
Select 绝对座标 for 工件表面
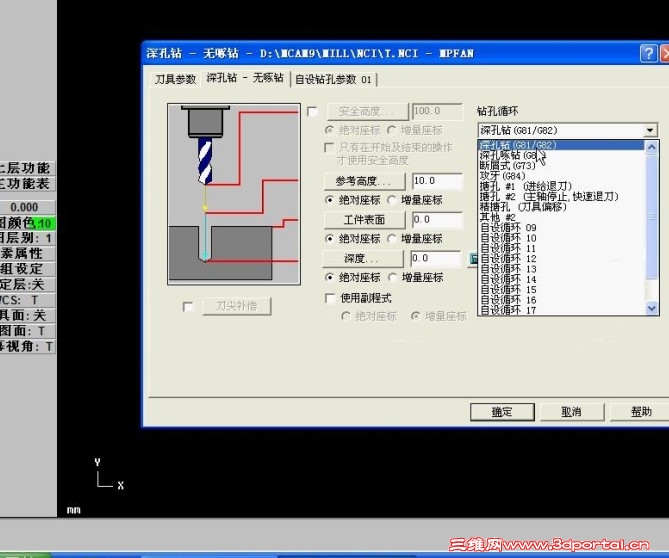click(x=329, y=238)
